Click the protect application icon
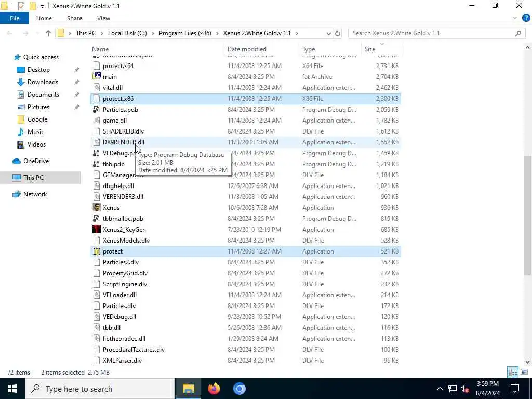 point(97,251)
